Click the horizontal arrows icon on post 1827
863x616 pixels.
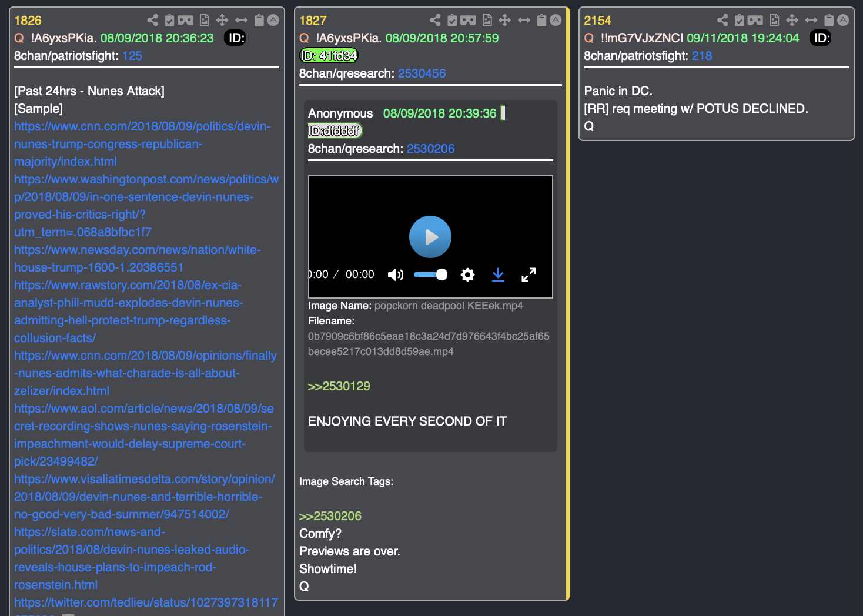(524, 21)
